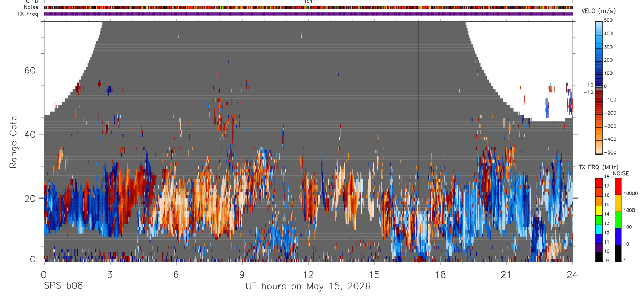Click UT hour tick label 15
This screenshot has height=297, width=644.
(x=374, y=274)
